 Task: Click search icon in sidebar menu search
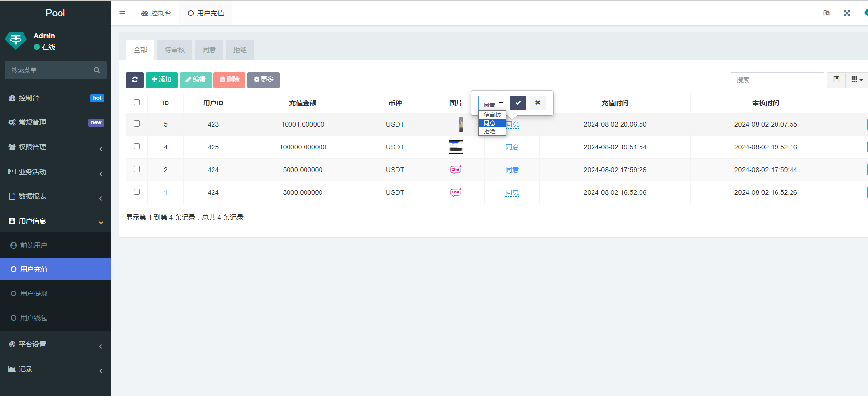point(97,70)
